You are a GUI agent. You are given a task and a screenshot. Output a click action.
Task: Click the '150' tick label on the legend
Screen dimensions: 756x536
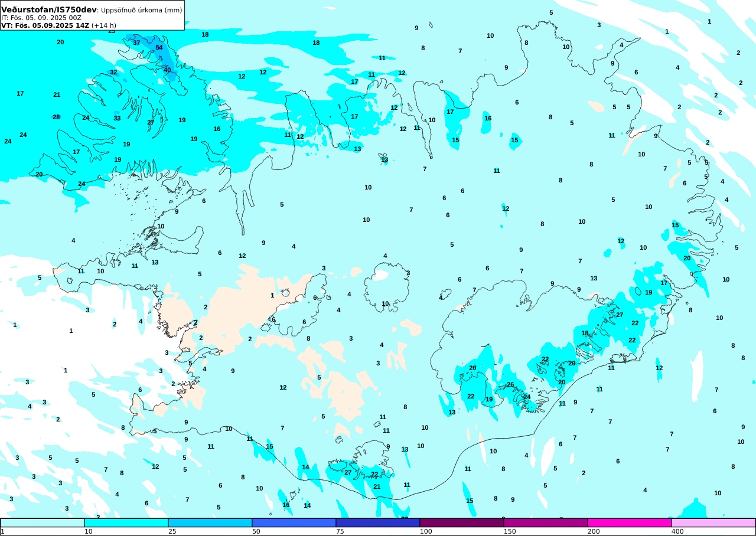(x=510, y=531)
